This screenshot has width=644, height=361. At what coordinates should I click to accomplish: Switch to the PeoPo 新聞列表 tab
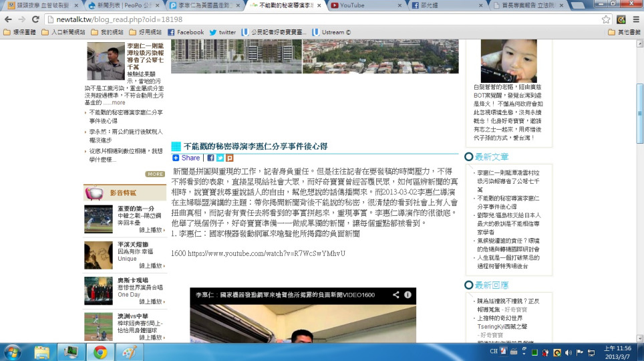123,5
